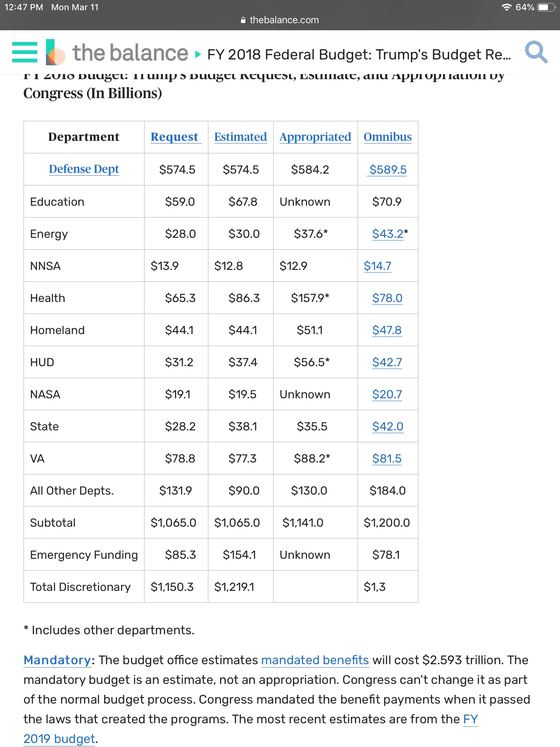Open the Mandatory link in paragraph
The image size is (560, 747).
point(57,660)
